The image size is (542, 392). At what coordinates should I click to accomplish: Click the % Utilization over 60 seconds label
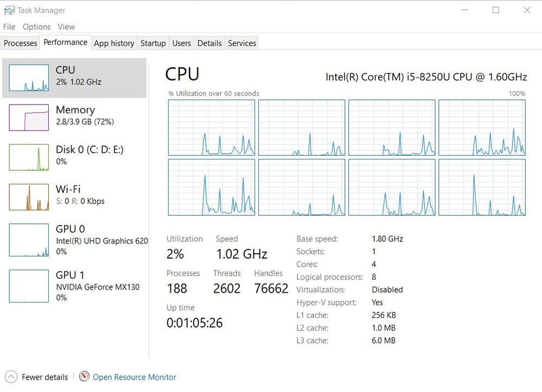point(214,93)
